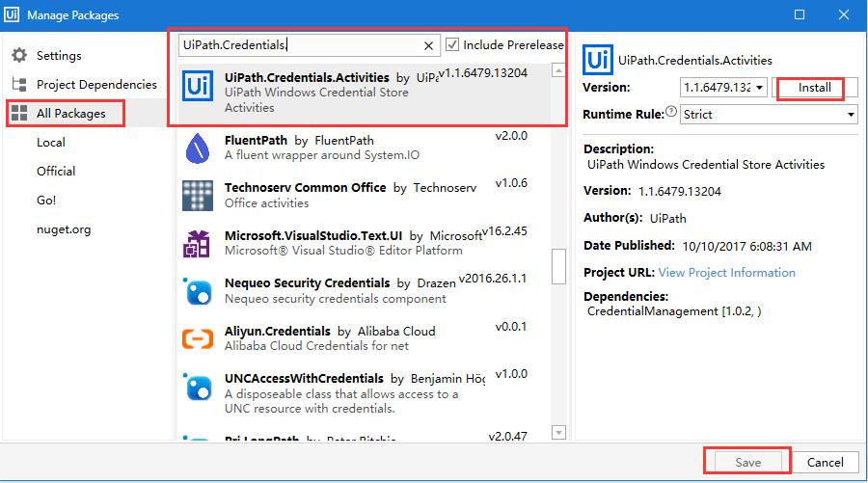Click the package list scroll down arrow
868x483 pixels.
coord(558,432)
